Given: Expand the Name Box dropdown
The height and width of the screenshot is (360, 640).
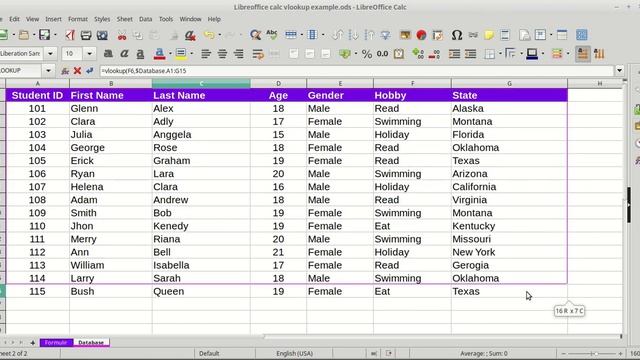Looking at the screenshot, I should [48, 71].
